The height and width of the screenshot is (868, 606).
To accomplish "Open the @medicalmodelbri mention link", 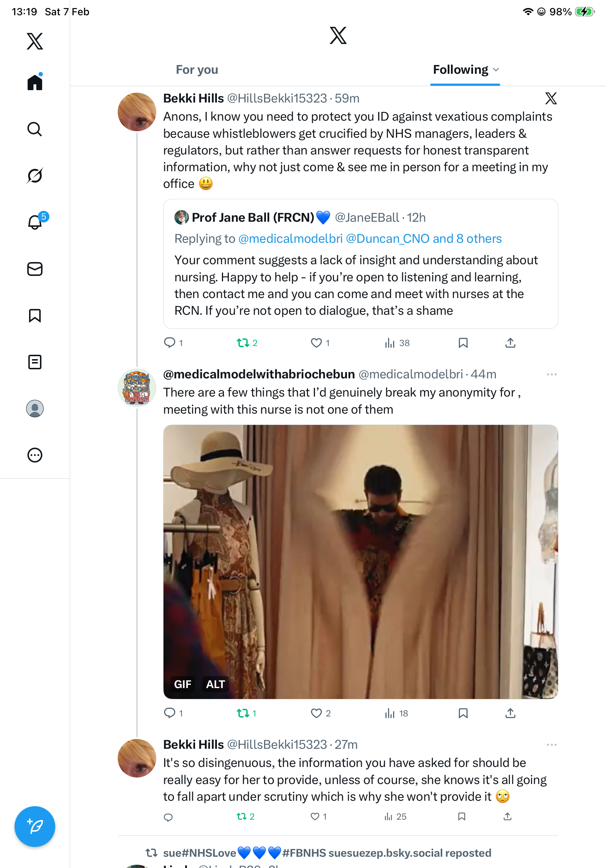I will coord(290,238).
